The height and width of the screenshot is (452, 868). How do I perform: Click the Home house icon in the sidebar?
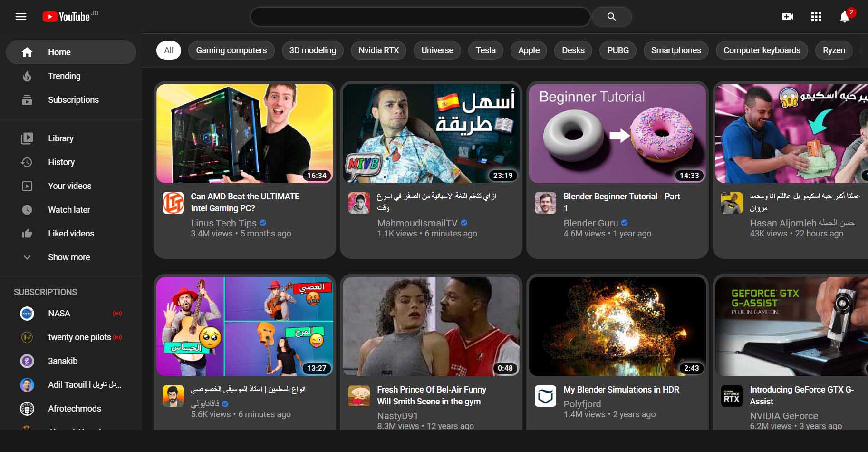(27, 52)
